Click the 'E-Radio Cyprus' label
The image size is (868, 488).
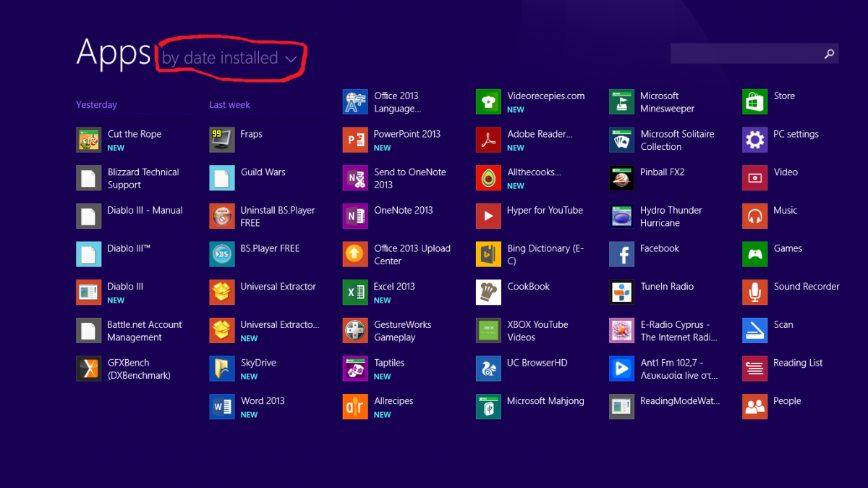[x=678, y=331]
